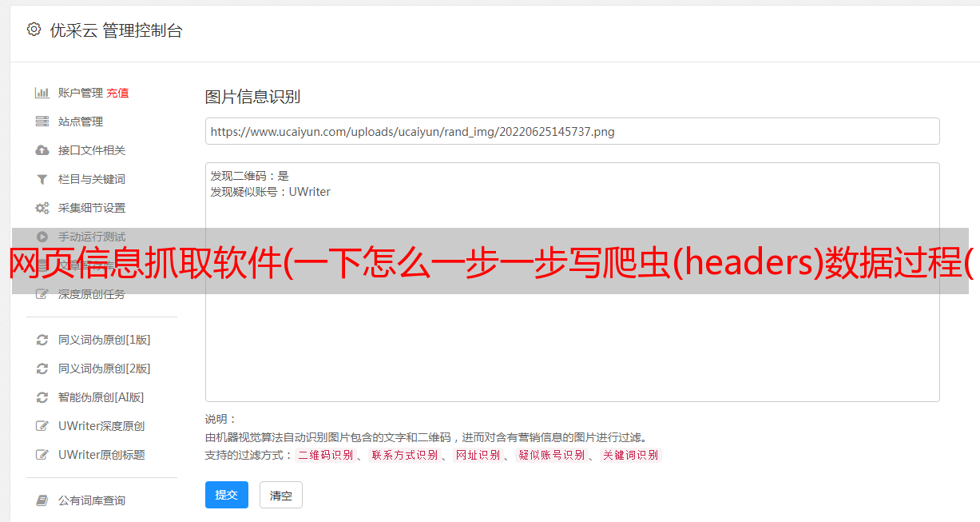Click the 二维码识别 tag

click(325, 455)
